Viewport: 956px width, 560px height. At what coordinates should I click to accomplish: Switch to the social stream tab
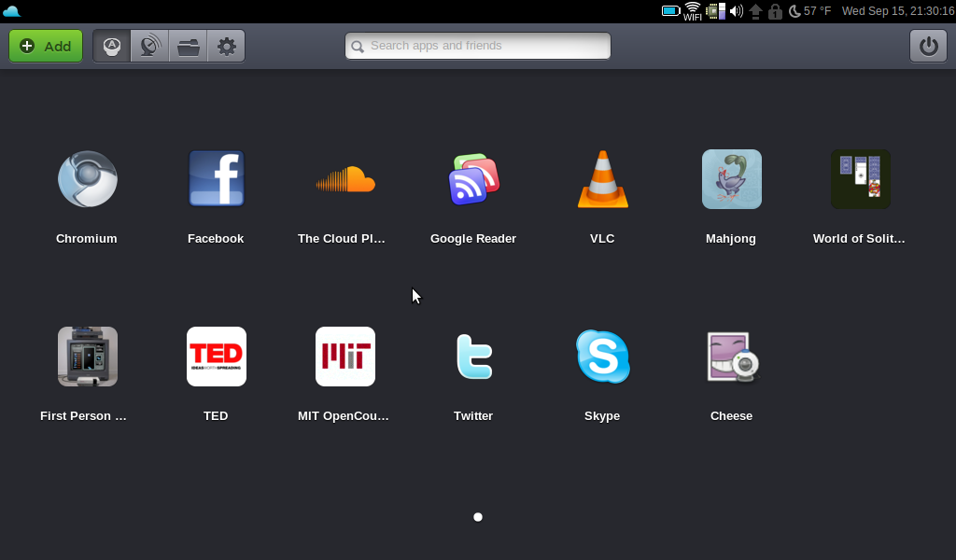point(149,46)
